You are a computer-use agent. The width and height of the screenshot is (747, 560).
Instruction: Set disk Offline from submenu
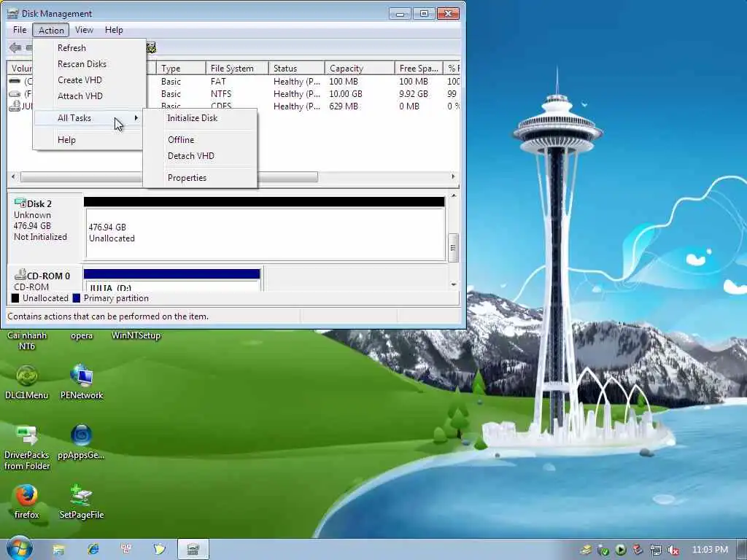coord(200,139)
